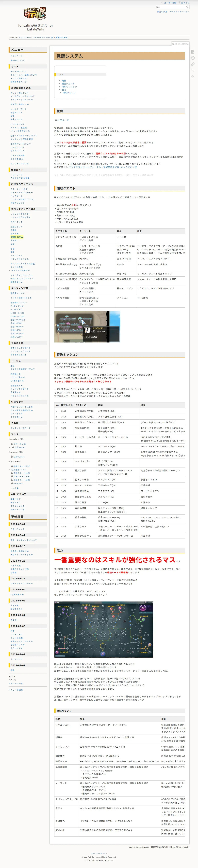Image resolution: width=198 pixels, height=868 pixels.
Task: Click the ユーザー登録 user icon link
Action: pyautogui.click(x=169, y=3)
